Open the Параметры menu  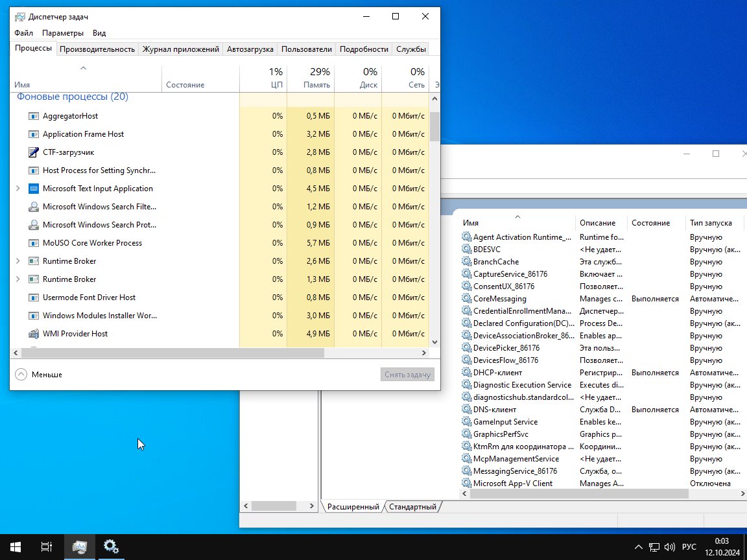[63, 33]
